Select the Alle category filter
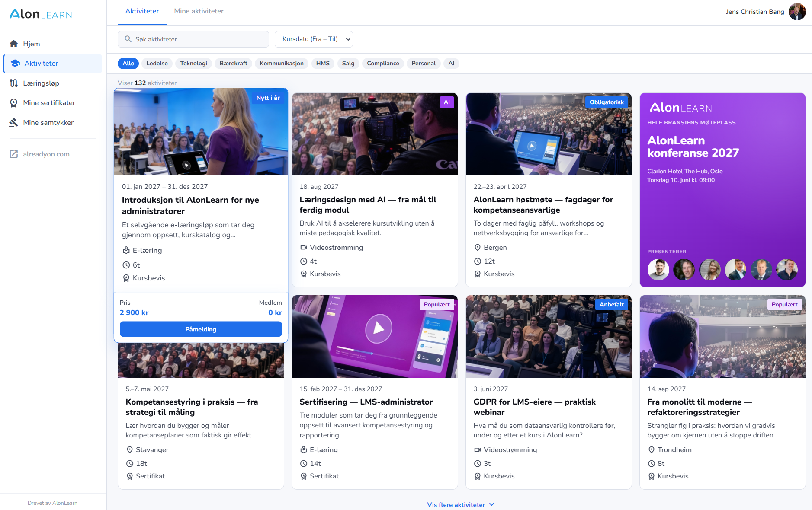 [x=128, y=64]
